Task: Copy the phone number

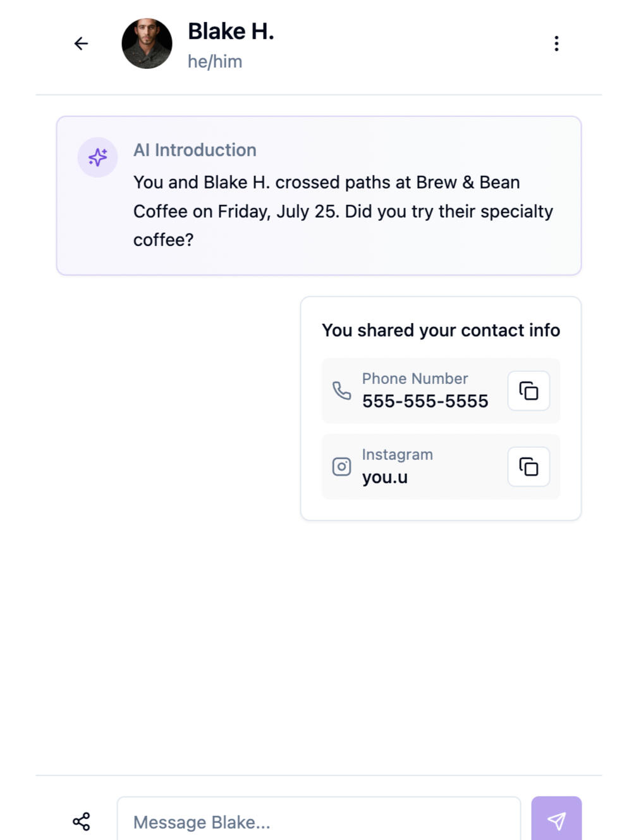Action: (528, 391)
